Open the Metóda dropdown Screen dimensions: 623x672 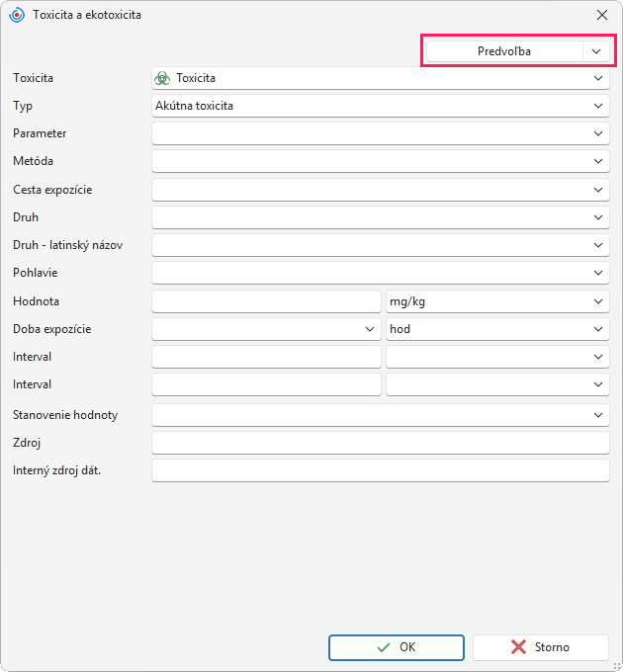coord(381,161)
